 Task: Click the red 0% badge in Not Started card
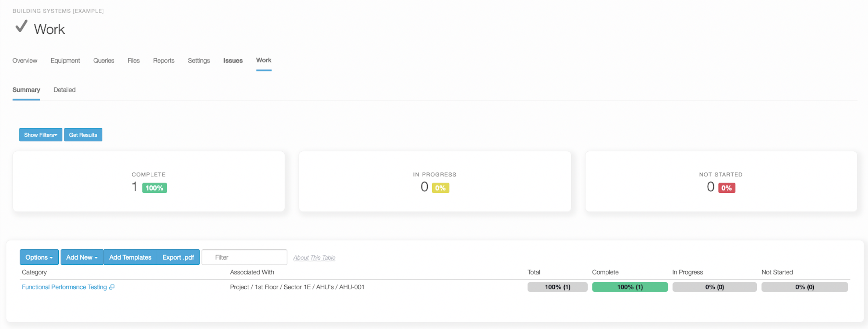coord(727,188)
